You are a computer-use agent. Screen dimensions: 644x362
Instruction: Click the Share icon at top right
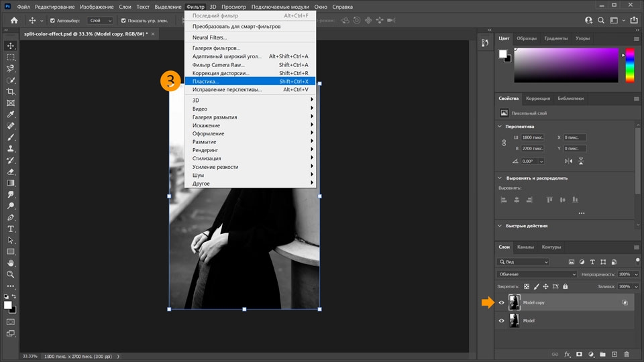(634, 20)
